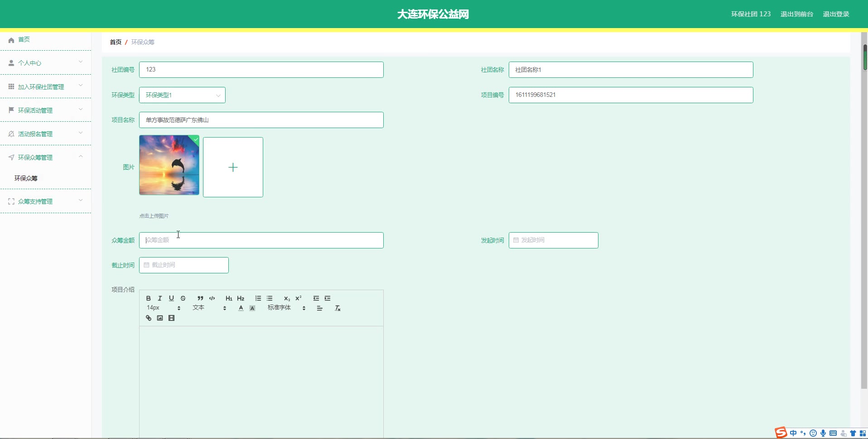Viewport: 868px width, 439px height.
Task: Open the text alignment dropdown
Action: [319, 308]
